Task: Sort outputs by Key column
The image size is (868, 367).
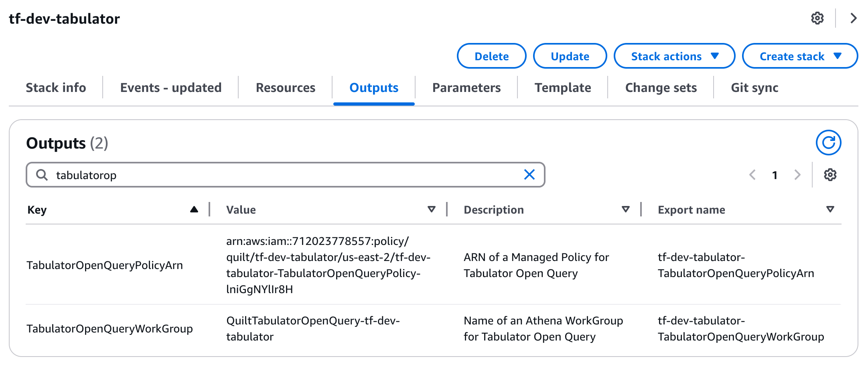Action: point(194,209)
